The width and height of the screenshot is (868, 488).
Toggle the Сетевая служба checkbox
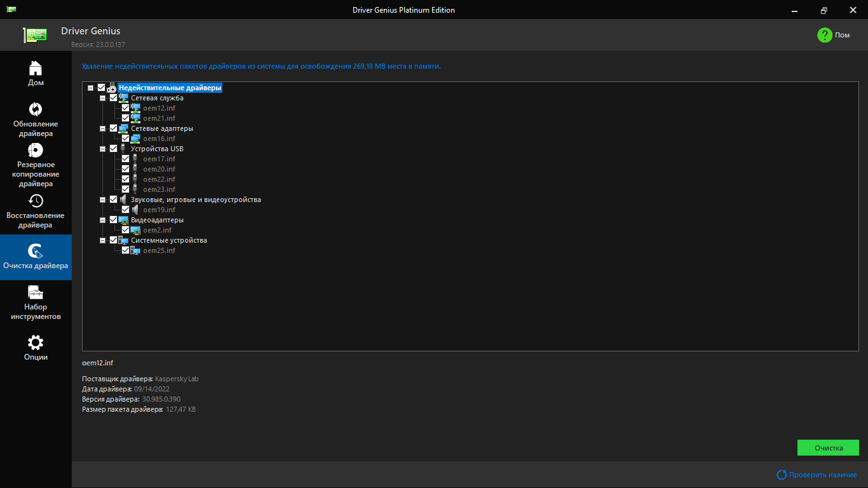113,98
